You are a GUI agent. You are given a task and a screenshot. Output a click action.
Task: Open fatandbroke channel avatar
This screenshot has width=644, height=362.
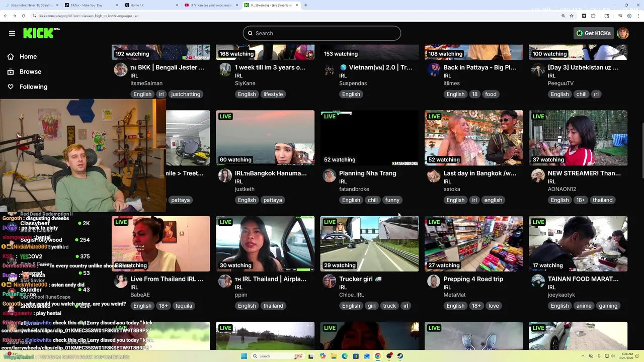(x=330, y=175)
